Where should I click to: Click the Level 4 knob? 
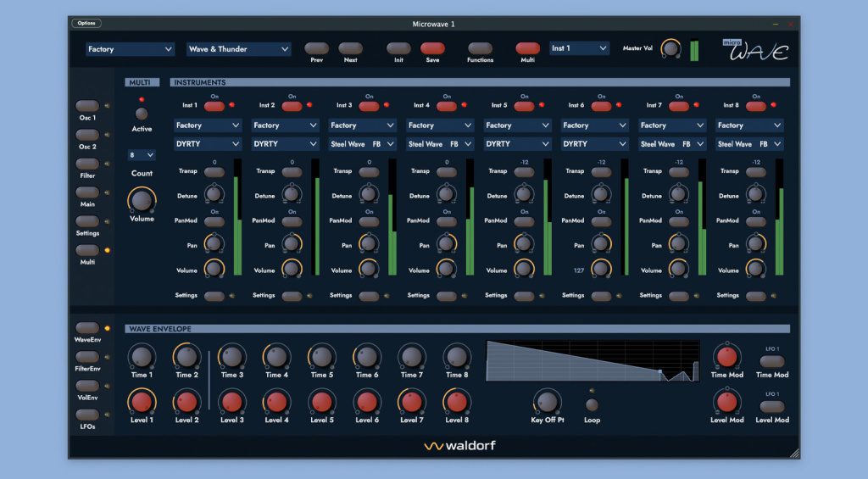(x=277, y=402)
